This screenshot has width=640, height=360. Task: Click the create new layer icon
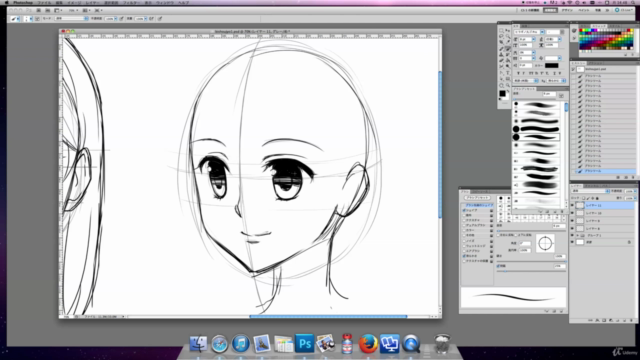pos(624,320)
